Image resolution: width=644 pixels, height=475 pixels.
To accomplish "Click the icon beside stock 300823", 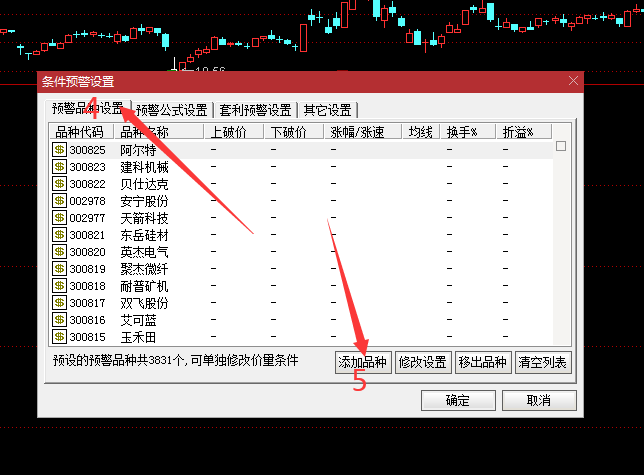I will point(59,167).
